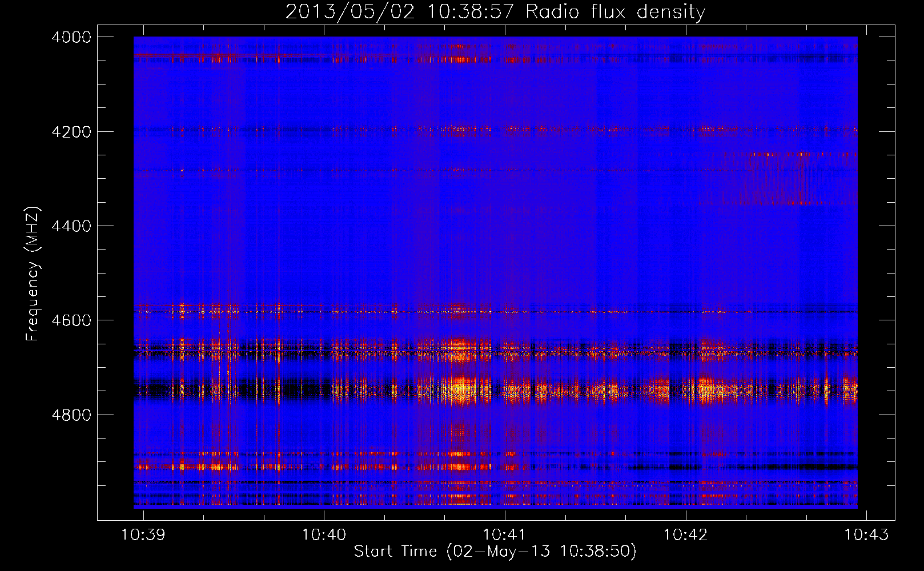924x571 pixels.
Task: Select the 4600 frequency tick label
Action: pos(71,320)
